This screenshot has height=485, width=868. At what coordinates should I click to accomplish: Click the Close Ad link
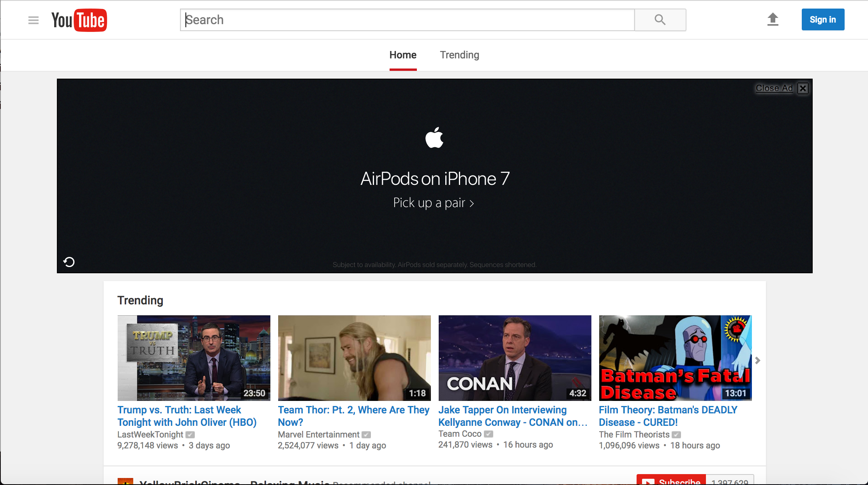pos(774,88)
